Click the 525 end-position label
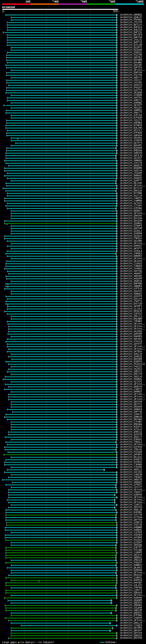146x644 pixels. point(115,11)
